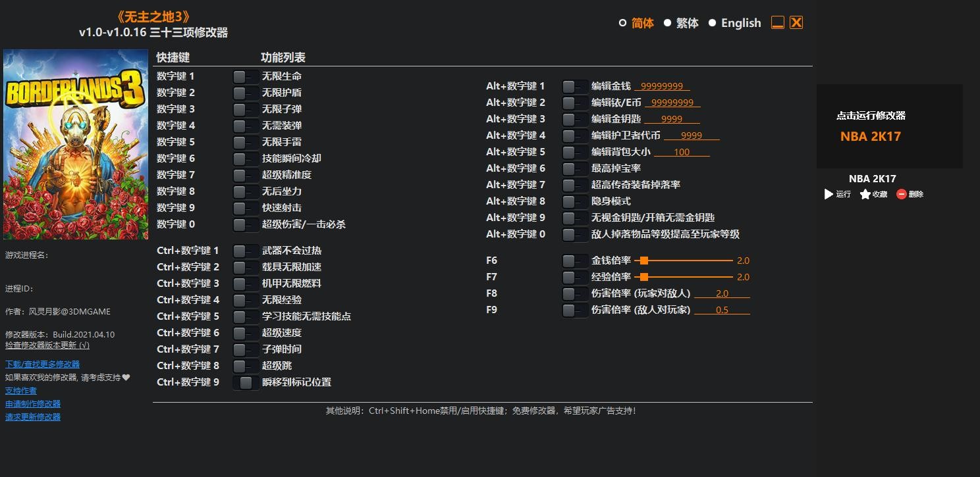Click the favorite (收藏) star icon
The image size is (980, 477).
point(865,194)
